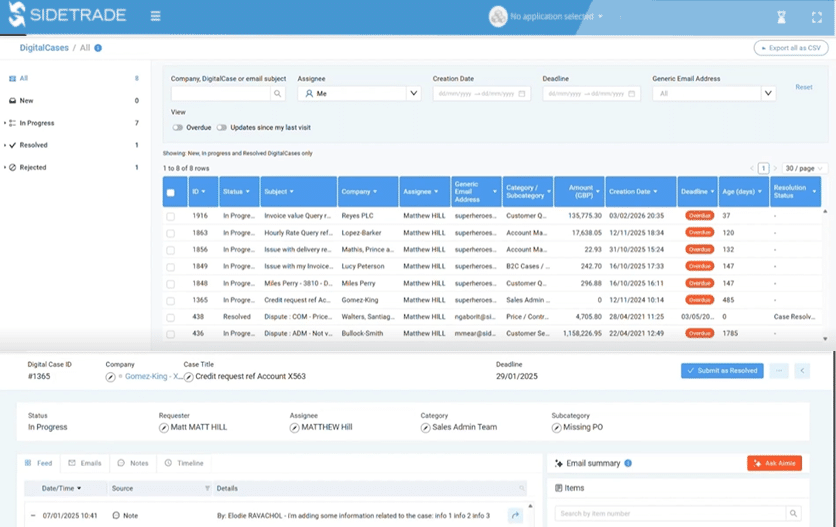Expand the Resolved sidebar group
Viewport: 836px width, 527px height.
[x=5, y=145]
